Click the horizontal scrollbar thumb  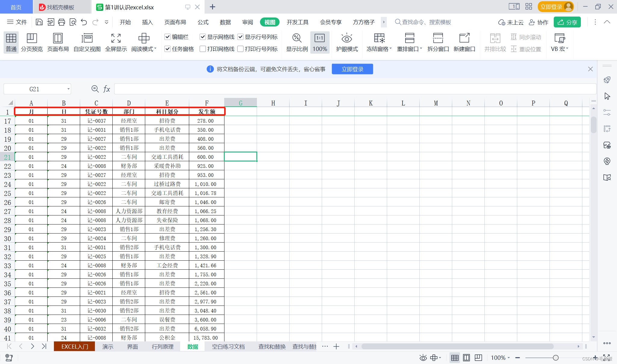pos(457,347)
